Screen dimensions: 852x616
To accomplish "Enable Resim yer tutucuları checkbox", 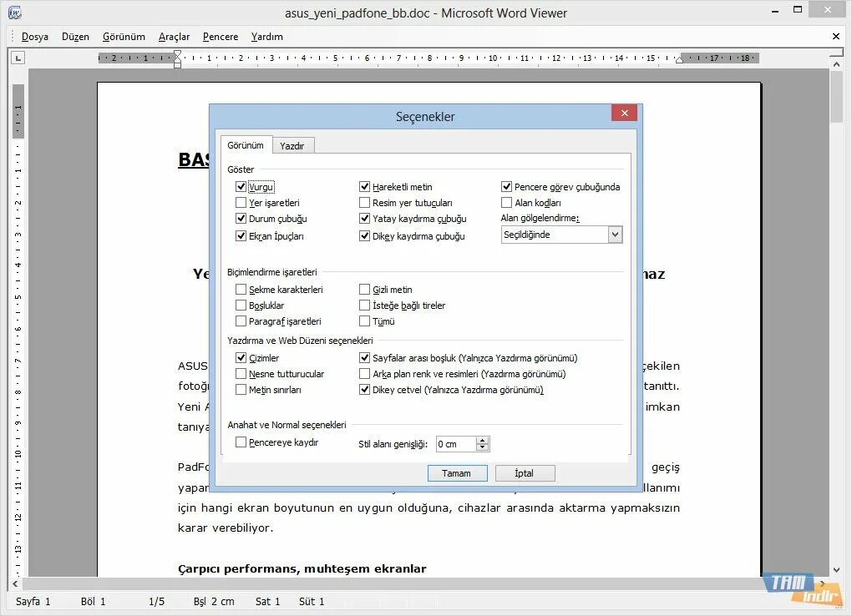I will (x=364, y=203).
